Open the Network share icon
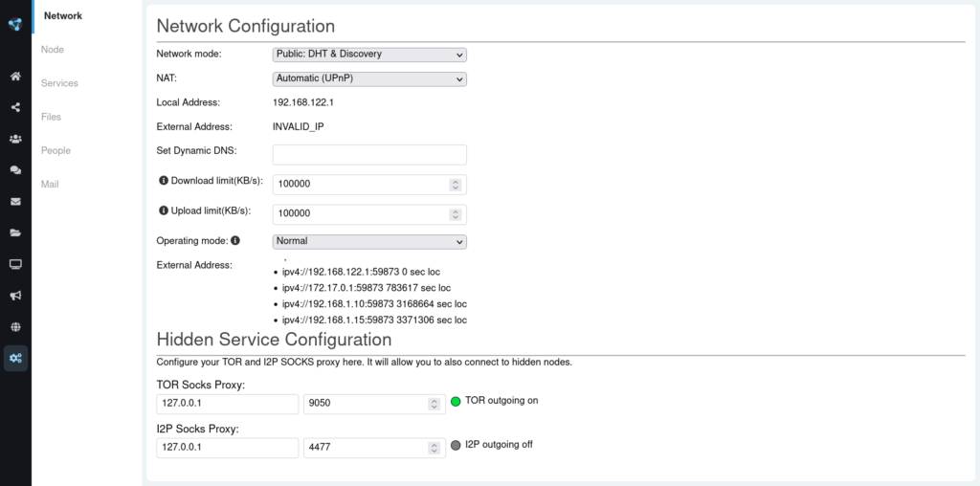The image size is (980, 486). [x=15, y=107]
